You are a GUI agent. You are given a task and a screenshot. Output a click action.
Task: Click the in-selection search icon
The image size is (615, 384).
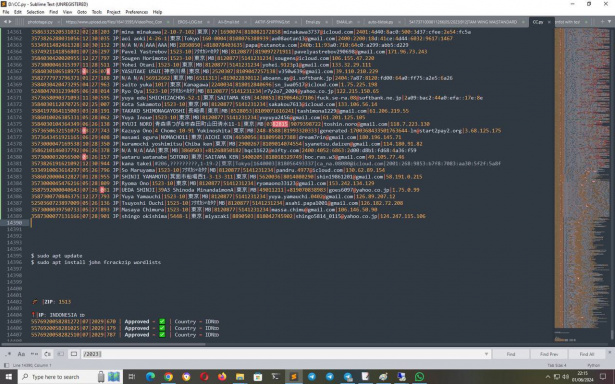coord(61,354)
